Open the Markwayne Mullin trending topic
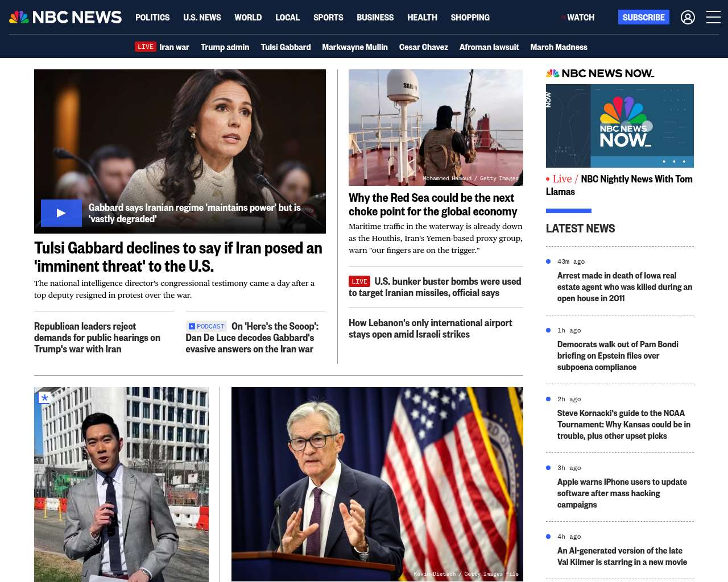The width and height of the screenshot is (728, 582). click(x=355, y=47)
